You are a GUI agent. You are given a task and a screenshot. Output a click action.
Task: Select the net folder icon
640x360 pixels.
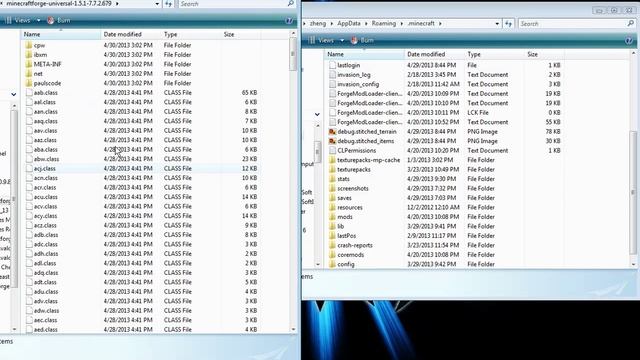[x=29, y=74]
